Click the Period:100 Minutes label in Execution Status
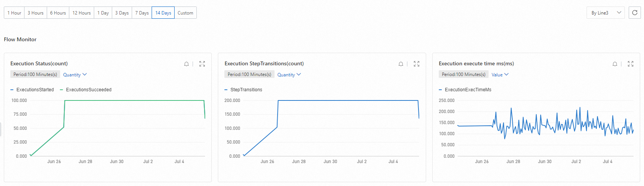Image resolution: width=644 pixels, height=186 pixels. [35, 74]
